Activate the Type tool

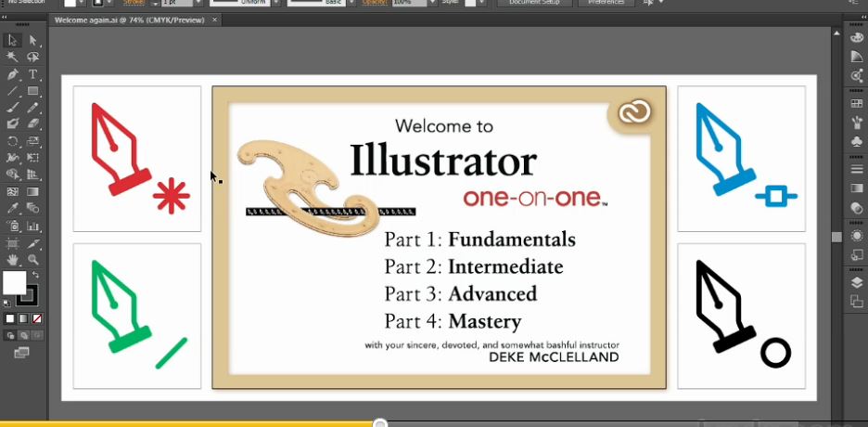pos(32,74)
